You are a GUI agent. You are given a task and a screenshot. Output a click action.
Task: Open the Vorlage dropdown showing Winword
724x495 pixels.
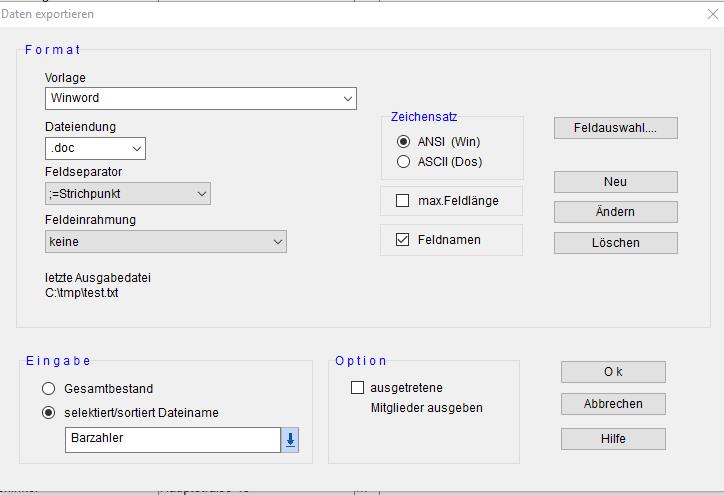[x=201, y=98]
